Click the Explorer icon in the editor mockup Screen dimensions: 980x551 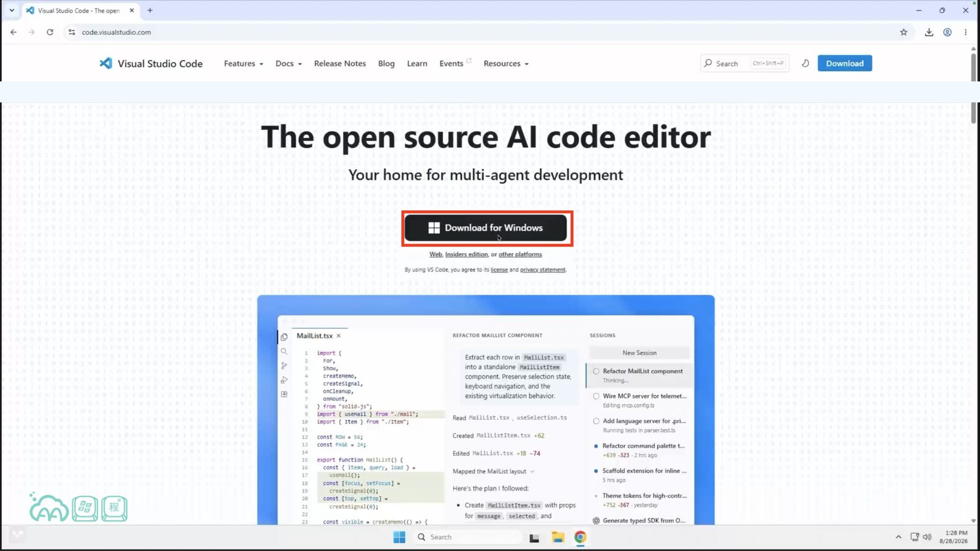[284, 336]
